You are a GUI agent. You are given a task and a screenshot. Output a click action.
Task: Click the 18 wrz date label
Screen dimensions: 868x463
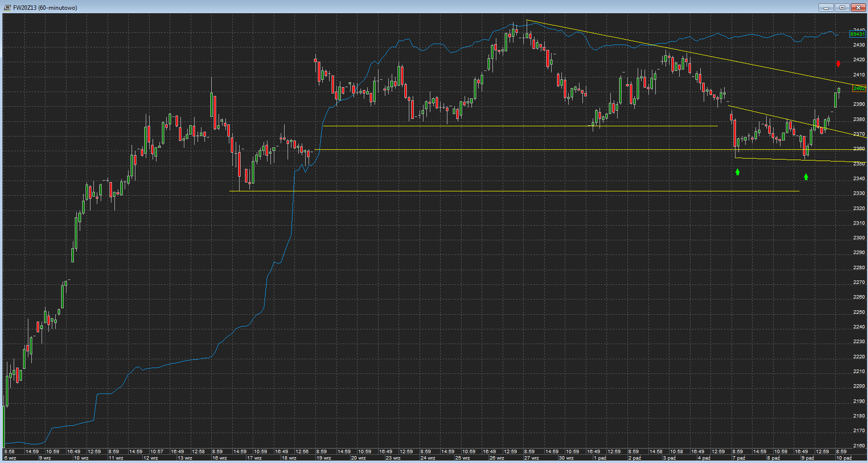[289, 458]
